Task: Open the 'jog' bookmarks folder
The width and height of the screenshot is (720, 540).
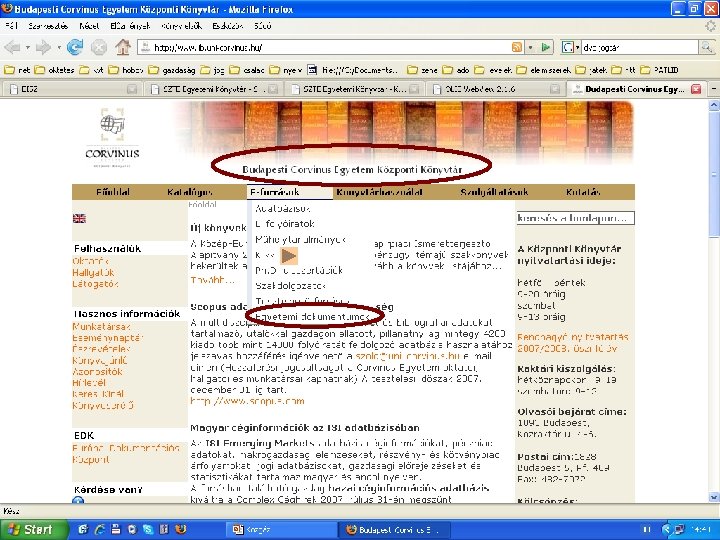Action: click(x=213, y=70)
